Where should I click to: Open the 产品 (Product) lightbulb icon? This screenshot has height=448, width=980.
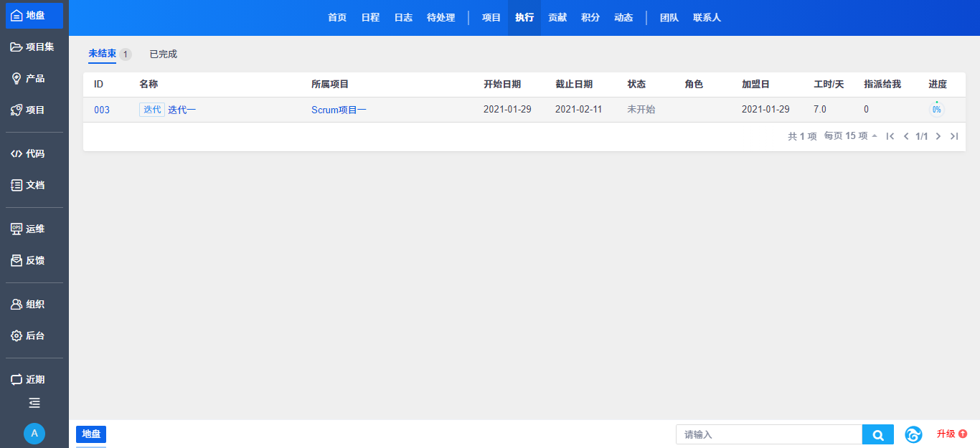tap(17, 79)
